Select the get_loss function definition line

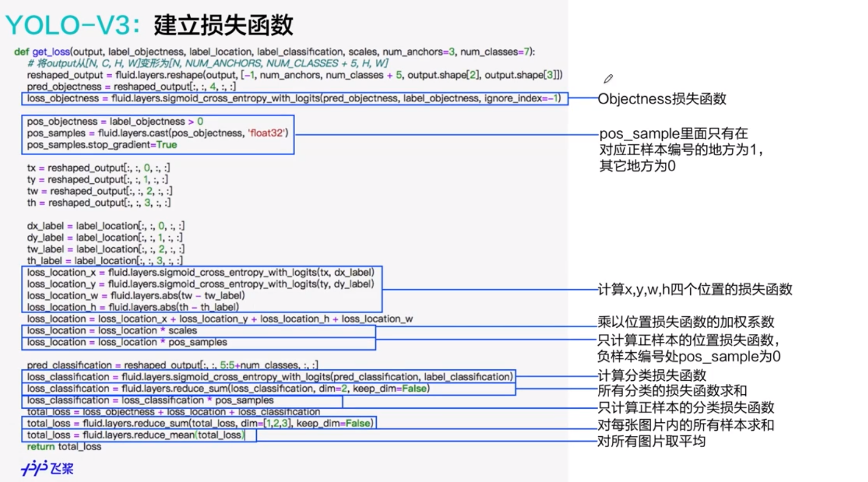(x=275, y=51)
